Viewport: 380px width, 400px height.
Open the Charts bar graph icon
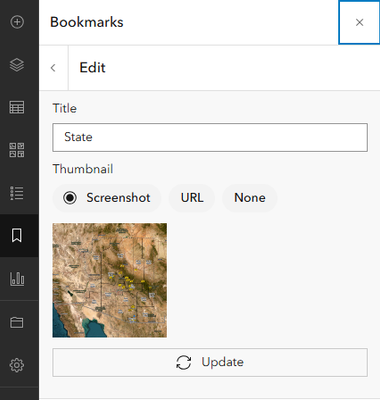click(17, 279)
